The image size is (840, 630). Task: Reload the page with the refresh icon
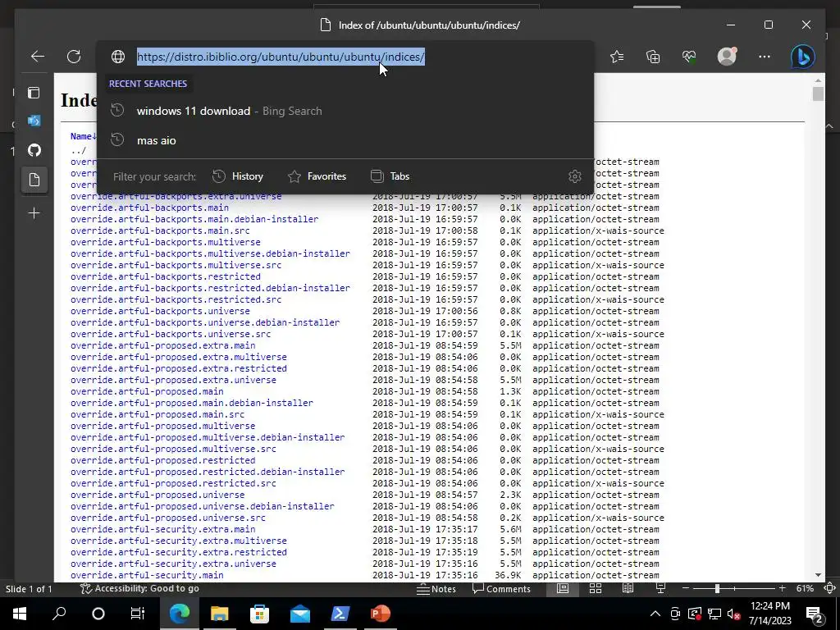click(74, 57)
